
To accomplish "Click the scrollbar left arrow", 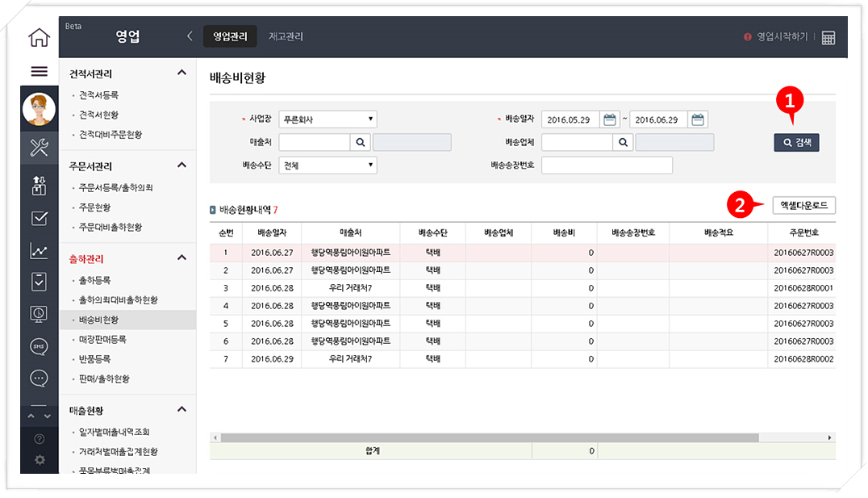I will click(x=215, y=437).
